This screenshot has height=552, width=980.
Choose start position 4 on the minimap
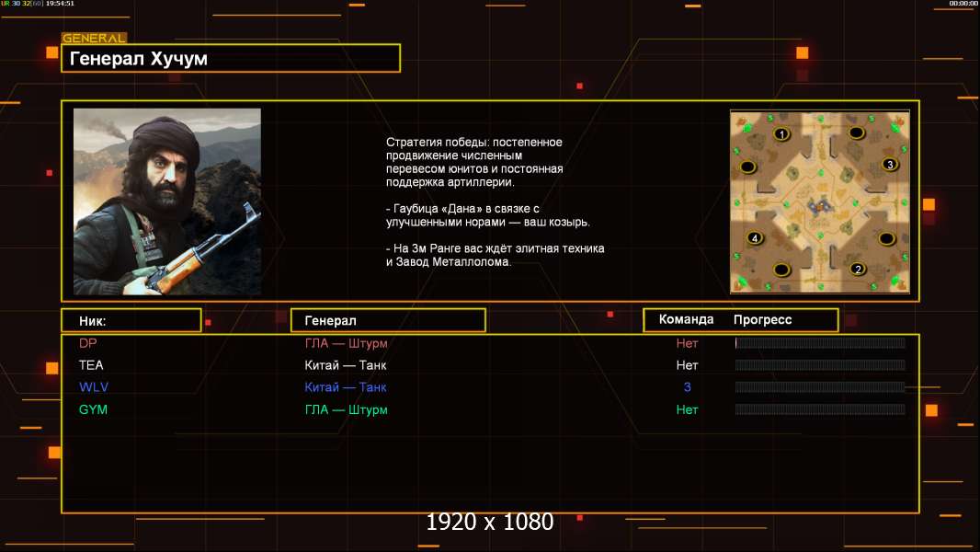click(x=756, y=238)
